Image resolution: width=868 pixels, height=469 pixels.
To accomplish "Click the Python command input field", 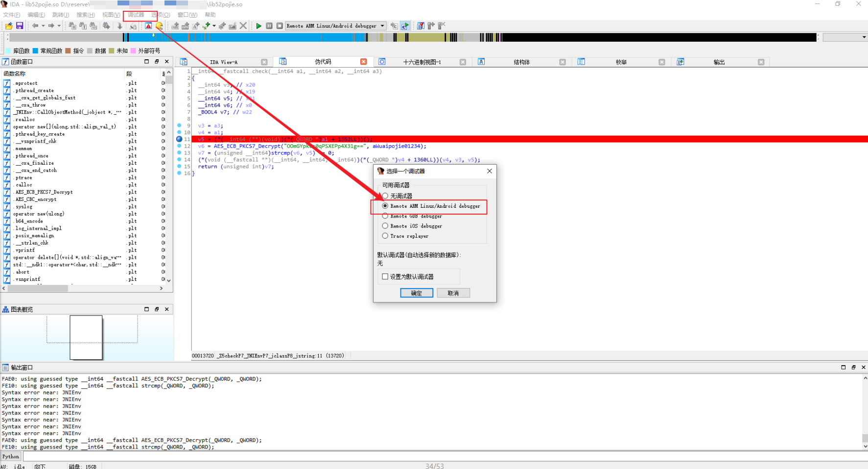I will (x=445, y=456).
